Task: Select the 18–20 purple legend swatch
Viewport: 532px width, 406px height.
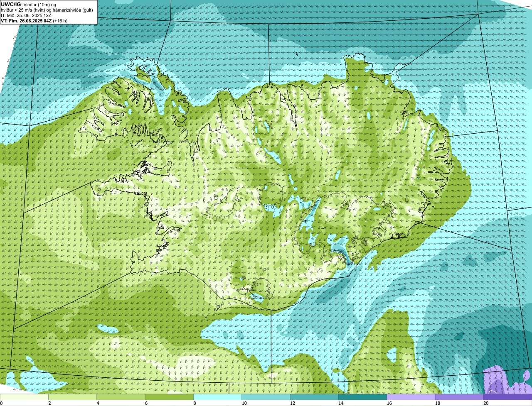Action: [459, 397]
